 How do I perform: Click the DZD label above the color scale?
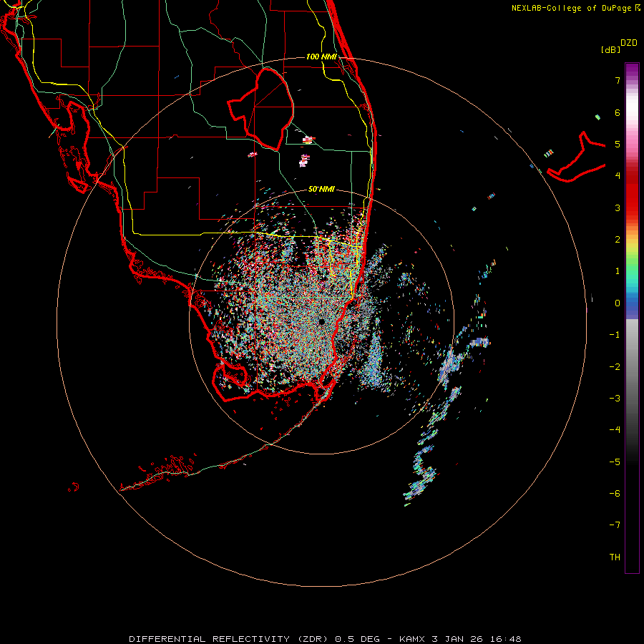click(629, 43)
